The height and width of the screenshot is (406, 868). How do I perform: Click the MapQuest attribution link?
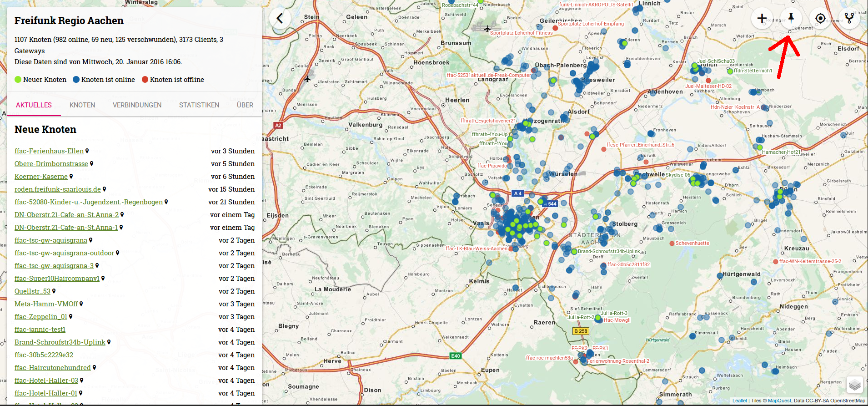pos(779,401)
